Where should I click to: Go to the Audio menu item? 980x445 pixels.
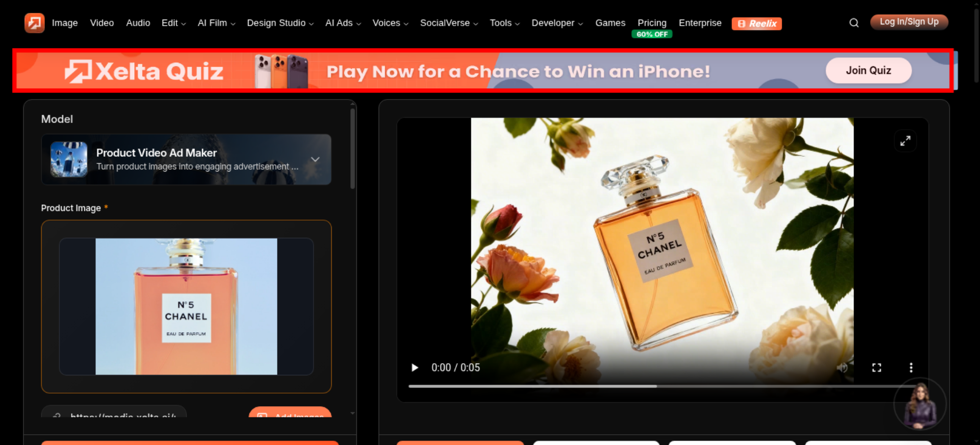[x=138, y=23]
